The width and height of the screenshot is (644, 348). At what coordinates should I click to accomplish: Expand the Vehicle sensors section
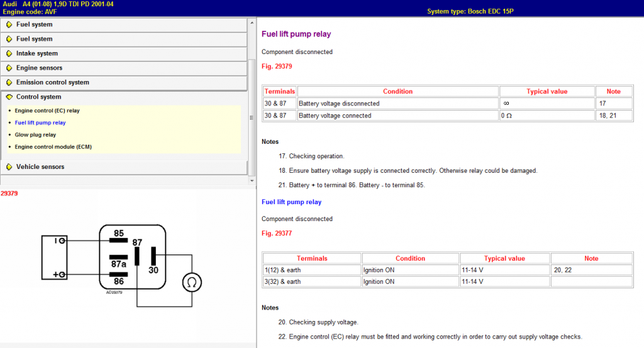tap(124, 167)
